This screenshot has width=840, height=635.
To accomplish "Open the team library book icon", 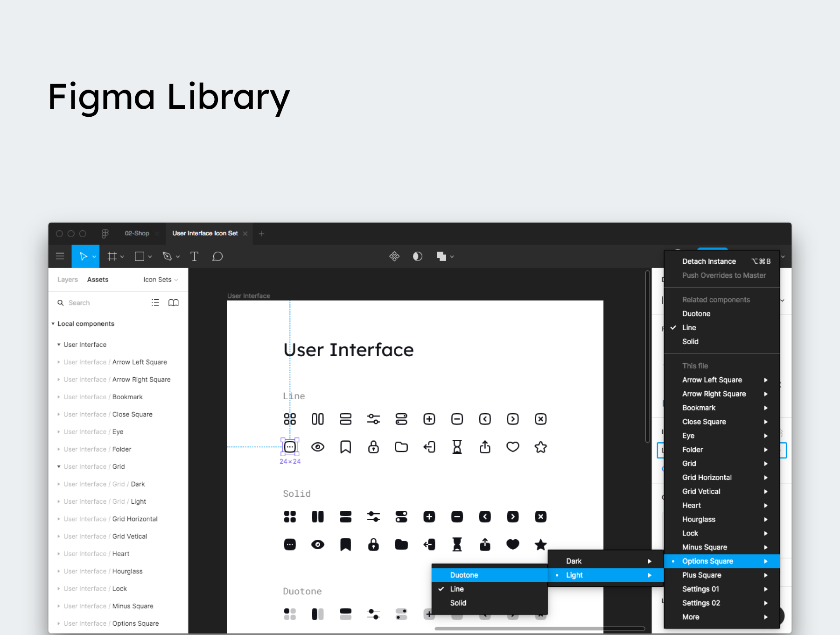I will pyautogui.click(x=173, y=303).
